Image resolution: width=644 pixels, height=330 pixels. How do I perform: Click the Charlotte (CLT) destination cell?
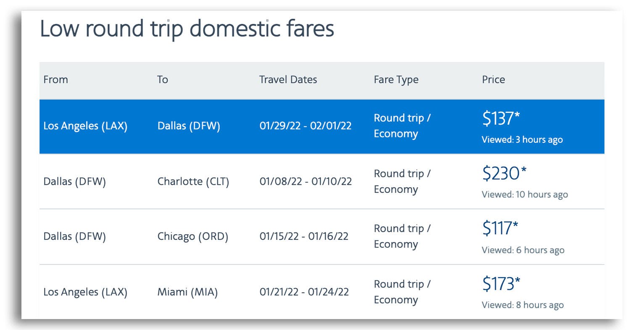tap(193, 181)
